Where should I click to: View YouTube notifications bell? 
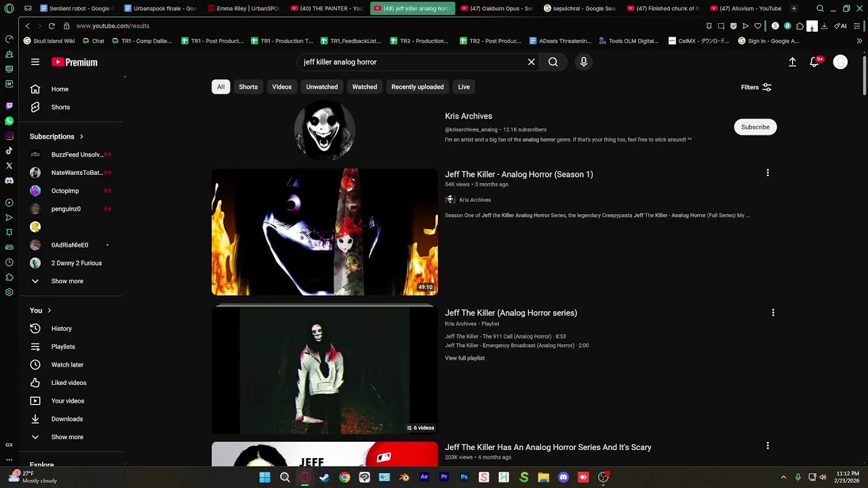[815, 62]
